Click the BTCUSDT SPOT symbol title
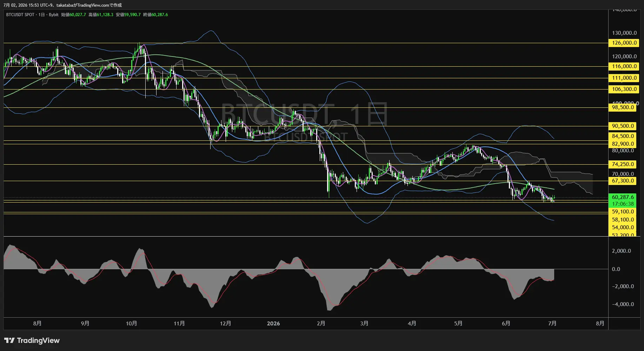 pyautogui.click(x=20, y=15)
